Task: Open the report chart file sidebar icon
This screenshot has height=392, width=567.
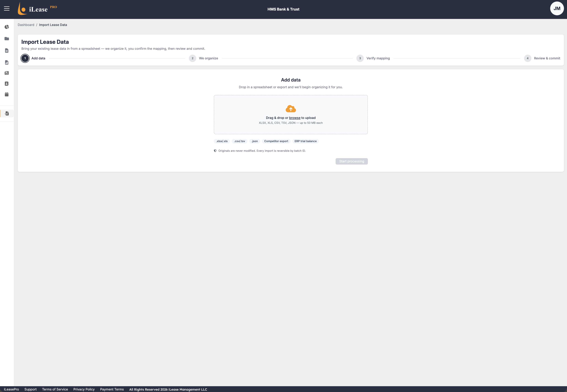Action: click(7, 62)
